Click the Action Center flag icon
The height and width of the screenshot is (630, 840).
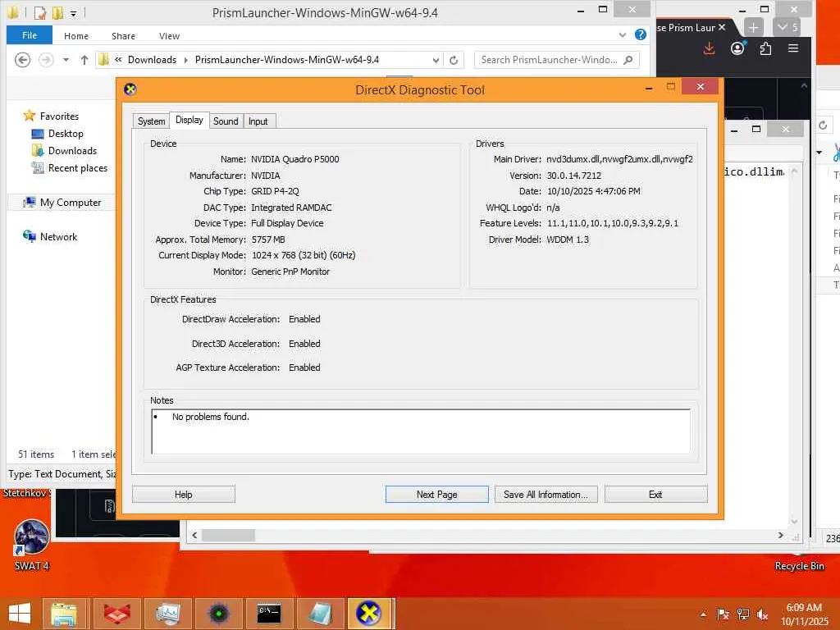point(723,614)
